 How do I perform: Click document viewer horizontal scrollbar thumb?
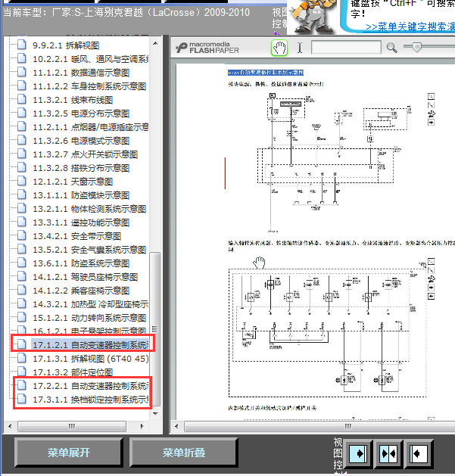tap(319, 426)
